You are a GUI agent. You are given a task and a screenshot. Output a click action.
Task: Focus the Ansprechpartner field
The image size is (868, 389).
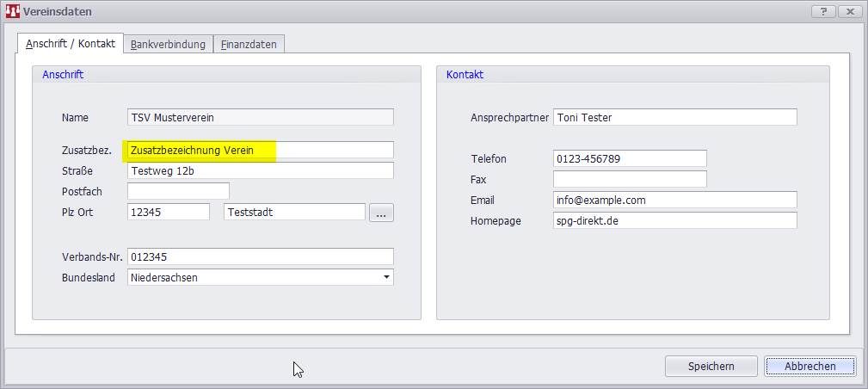click(674, 117)
